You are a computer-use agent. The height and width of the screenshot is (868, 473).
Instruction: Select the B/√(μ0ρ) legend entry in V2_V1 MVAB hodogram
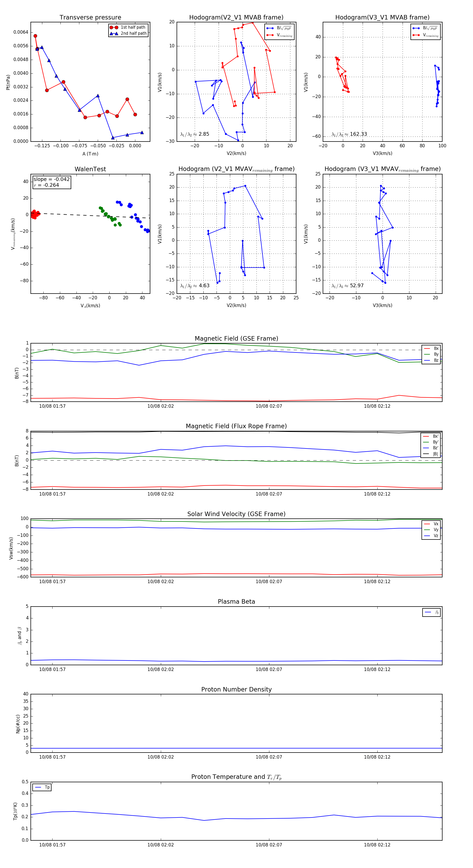pos(279,28)
